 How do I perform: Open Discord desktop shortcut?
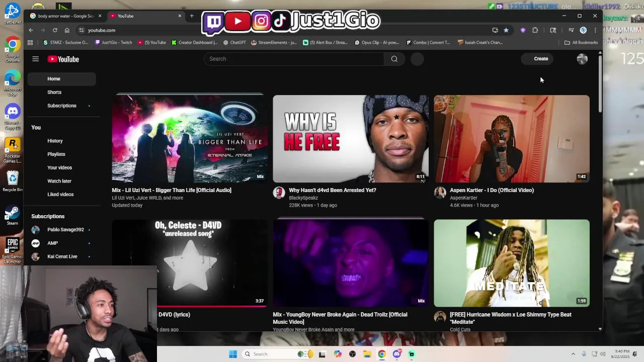click(13, 117)
